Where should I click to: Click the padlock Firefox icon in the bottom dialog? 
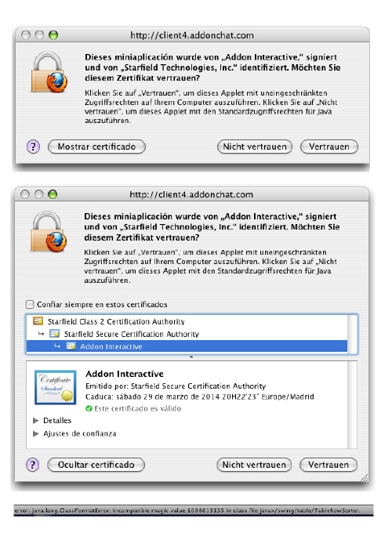pyautogui.click(x=49, y=232)
